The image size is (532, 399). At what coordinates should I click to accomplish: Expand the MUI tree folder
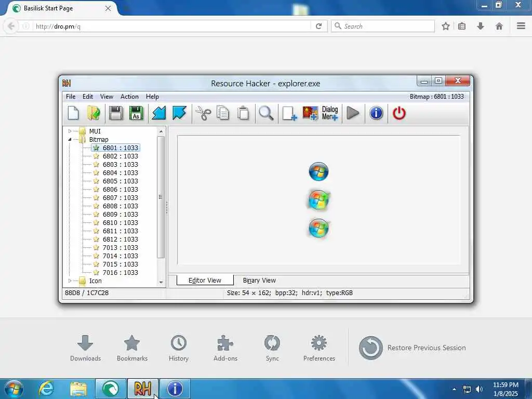(x=70, y=131)
